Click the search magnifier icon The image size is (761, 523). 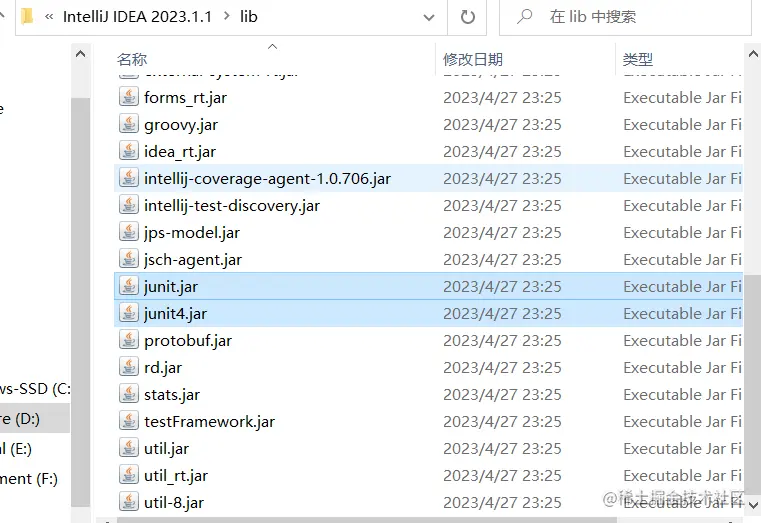pos(524,16)
